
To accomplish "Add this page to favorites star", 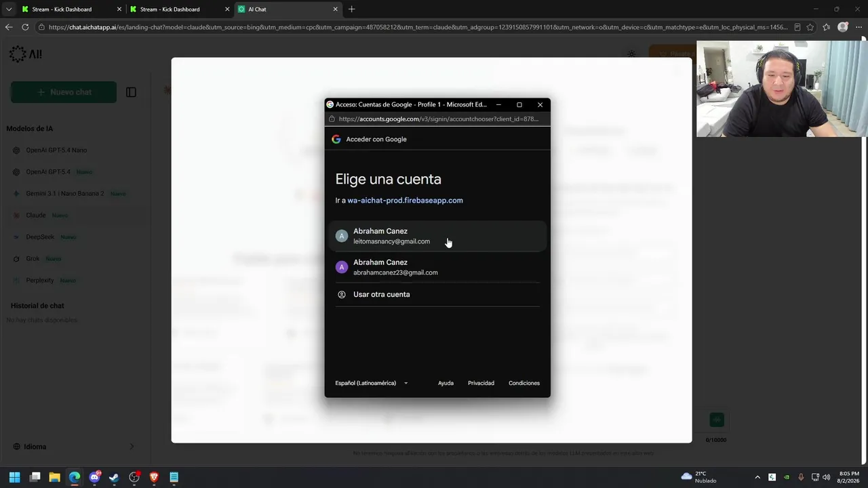I will pos(810,27).
